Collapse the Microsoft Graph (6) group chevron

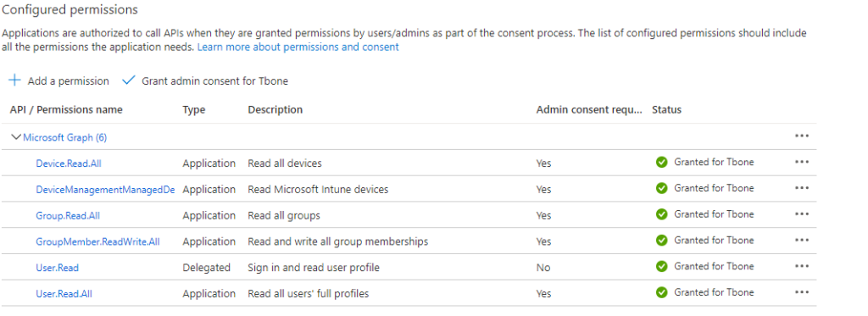coord(17,137)
